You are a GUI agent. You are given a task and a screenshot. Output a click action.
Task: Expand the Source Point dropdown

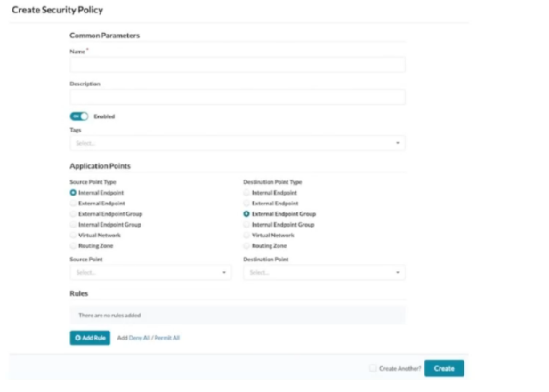pyautogui.click(x=150, y=272)
